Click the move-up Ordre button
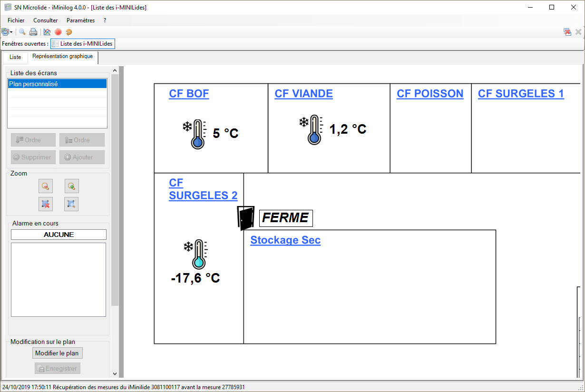This screenshot has width=585, height=392. (82, 140)
